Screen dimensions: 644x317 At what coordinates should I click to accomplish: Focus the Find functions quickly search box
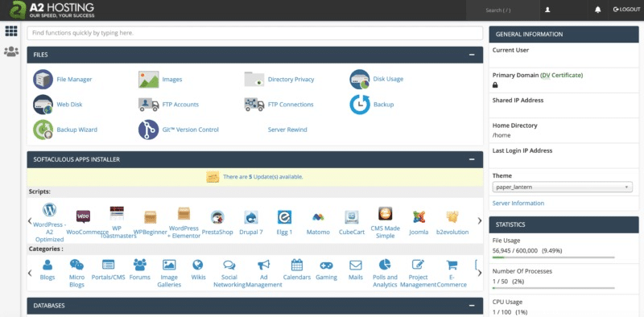click(254, 33)
